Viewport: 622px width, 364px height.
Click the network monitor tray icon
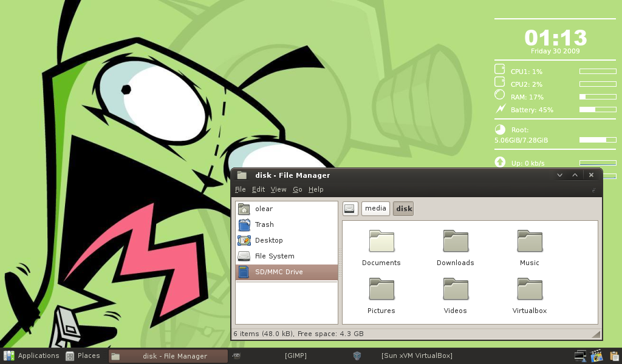(x=580, y=356)
